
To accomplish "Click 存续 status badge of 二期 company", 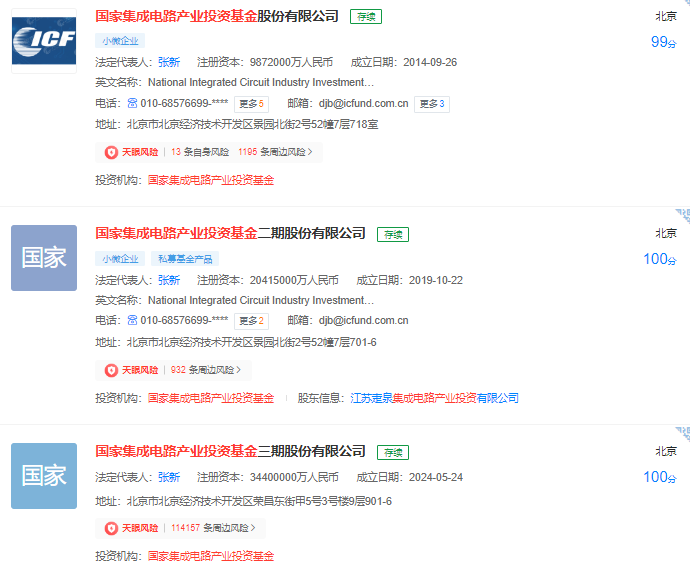I will click(393, 235).
